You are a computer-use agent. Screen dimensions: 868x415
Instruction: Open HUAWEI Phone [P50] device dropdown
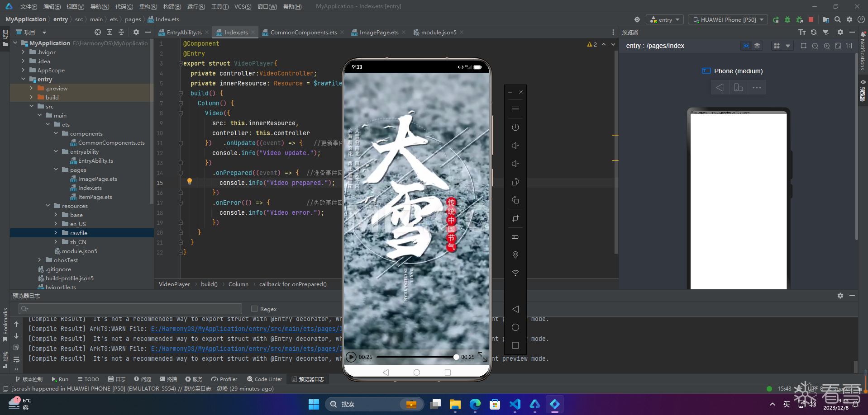tap(728, 20)
